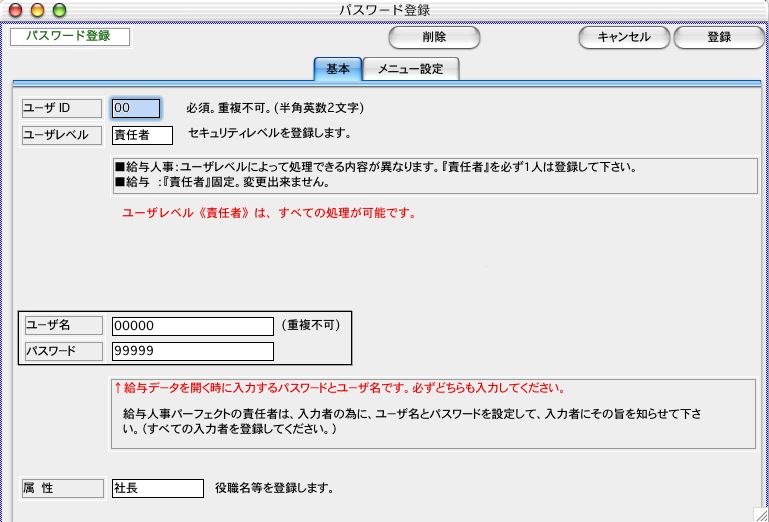Click the ユーザレベル label
This screenshot has height=522, width=769.
click(62, 135)
